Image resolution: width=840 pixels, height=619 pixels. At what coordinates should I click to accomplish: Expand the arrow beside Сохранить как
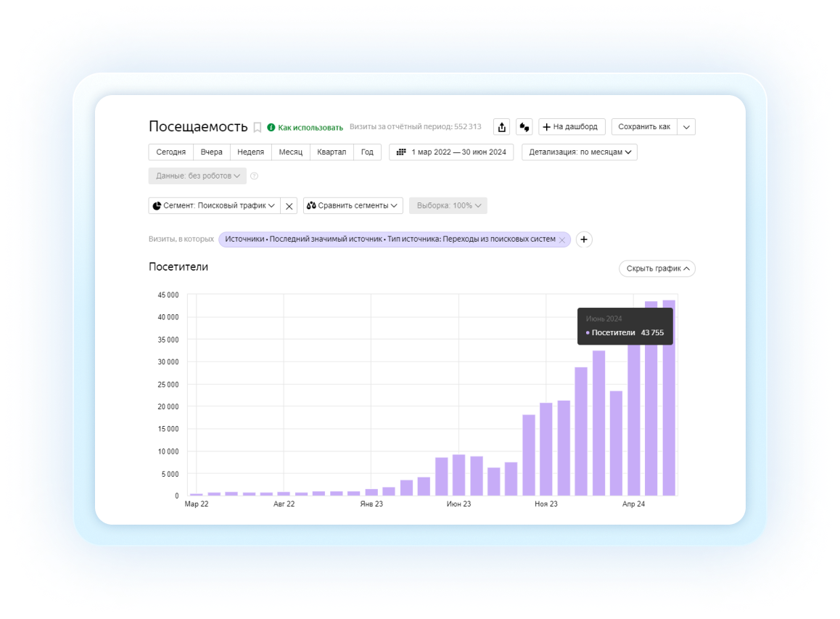[x=686, y=127]
